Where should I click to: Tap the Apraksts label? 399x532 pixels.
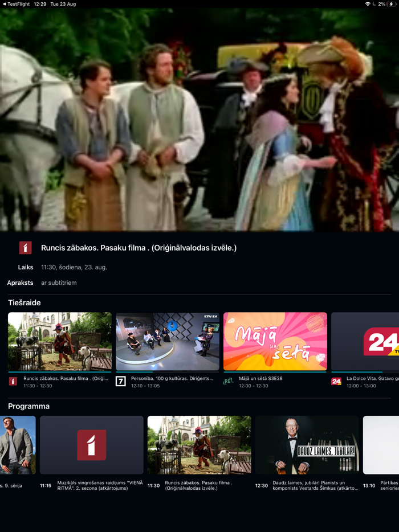pos(20,283)
